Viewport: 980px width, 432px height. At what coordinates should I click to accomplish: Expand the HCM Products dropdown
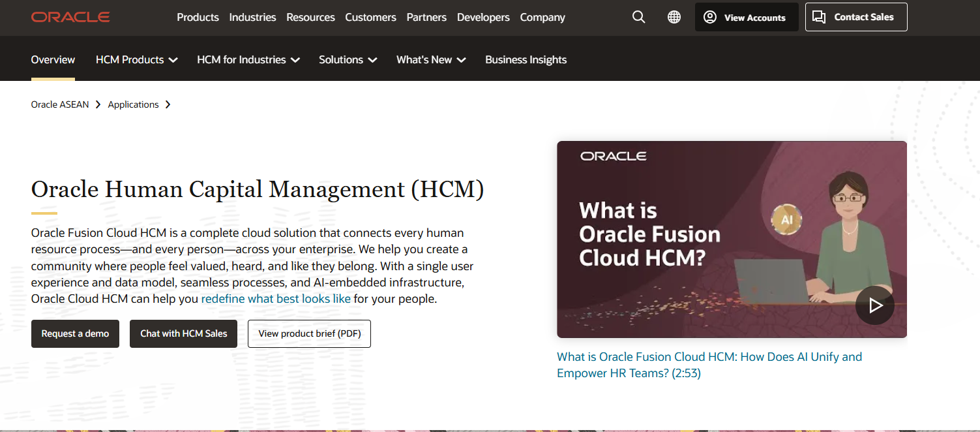tap(136, 59)
